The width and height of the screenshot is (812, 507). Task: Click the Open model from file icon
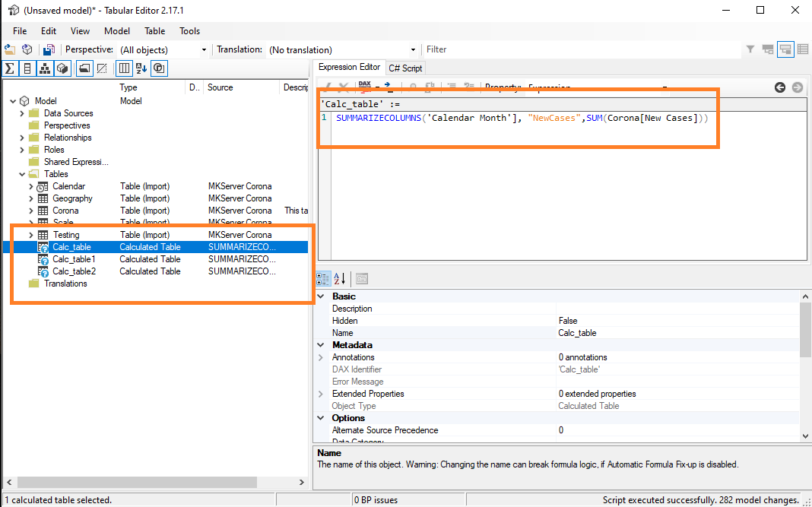(x=10, y=49)
